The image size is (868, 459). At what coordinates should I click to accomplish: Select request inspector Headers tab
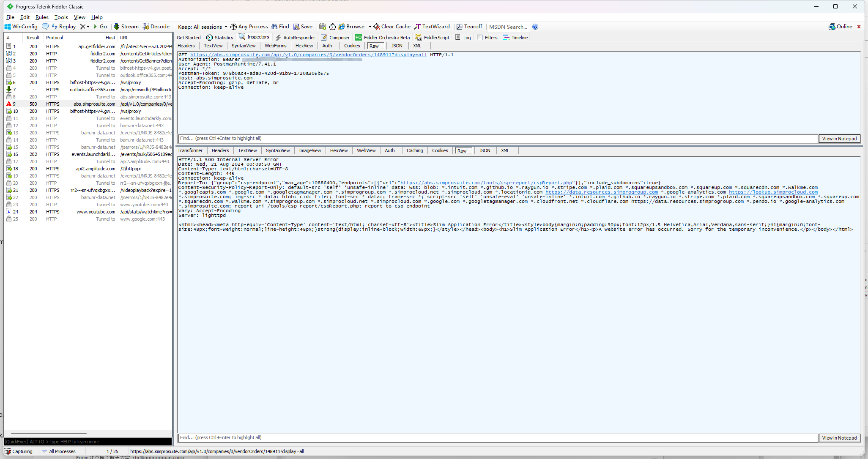(186, 46)
